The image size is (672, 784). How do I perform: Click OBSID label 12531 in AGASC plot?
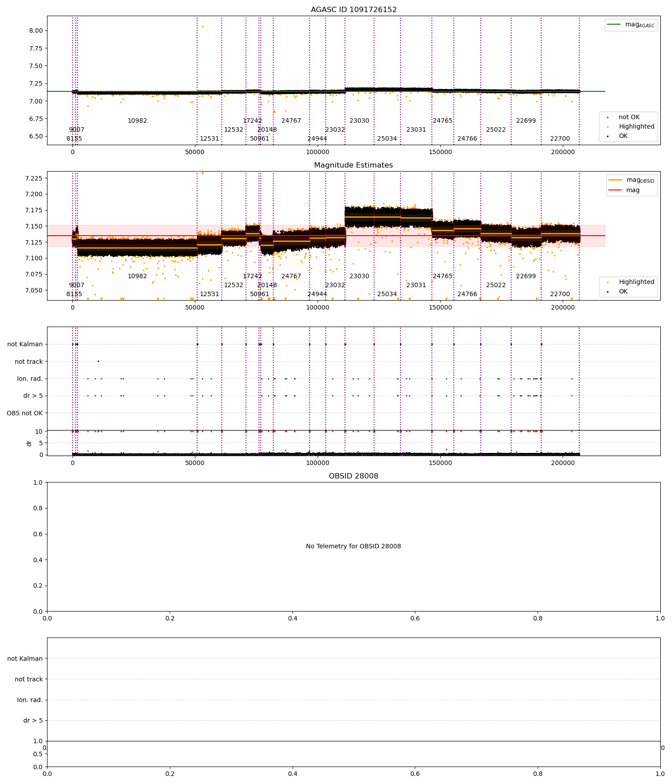pos(209,139)
